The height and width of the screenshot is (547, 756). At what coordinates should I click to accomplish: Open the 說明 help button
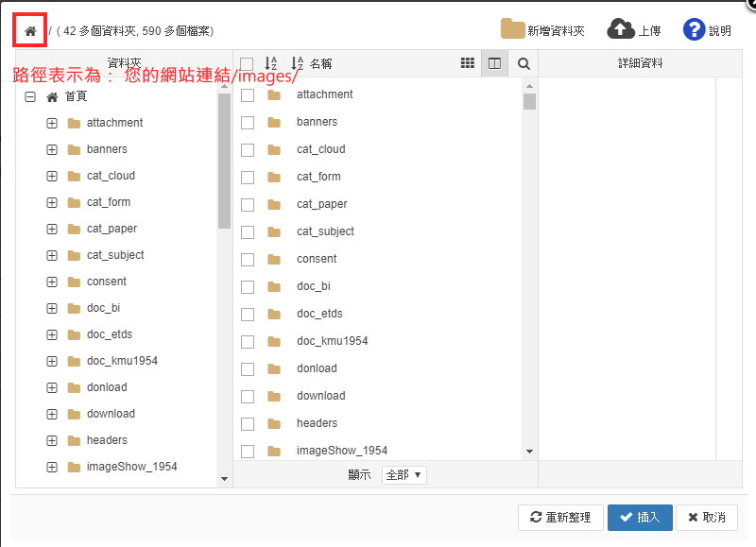point(707,30)
